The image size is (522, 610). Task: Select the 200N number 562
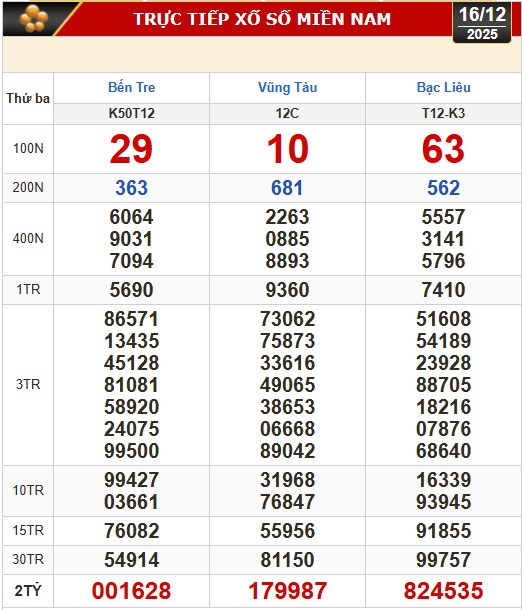443,188
